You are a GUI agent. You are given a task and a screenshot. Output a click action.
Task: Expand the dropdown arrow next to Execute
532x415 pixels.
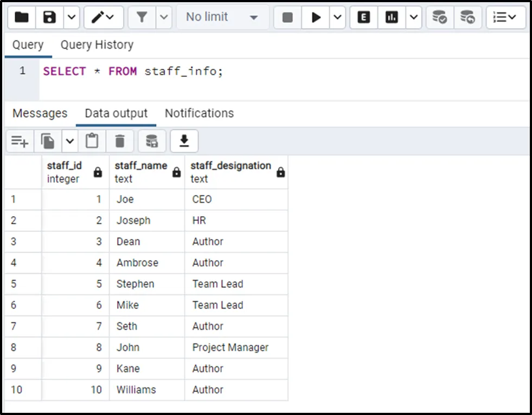(x=337, y=17)
